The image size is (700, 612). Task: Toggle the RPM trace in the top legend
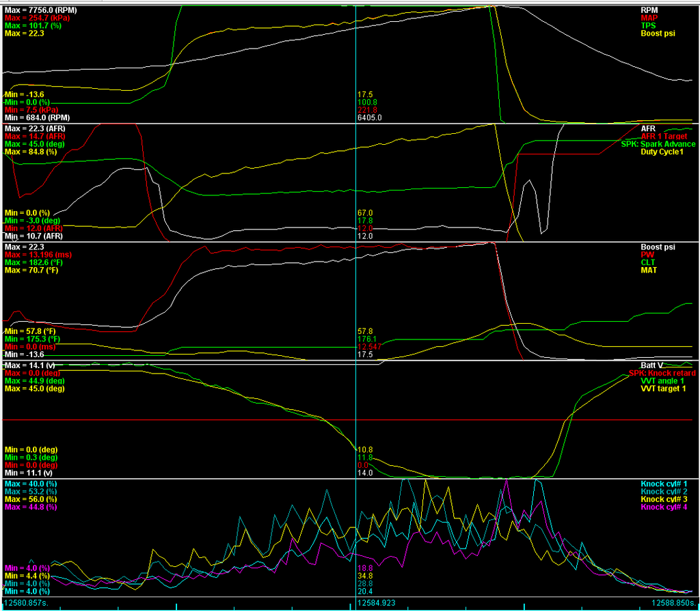click(649, 10)
